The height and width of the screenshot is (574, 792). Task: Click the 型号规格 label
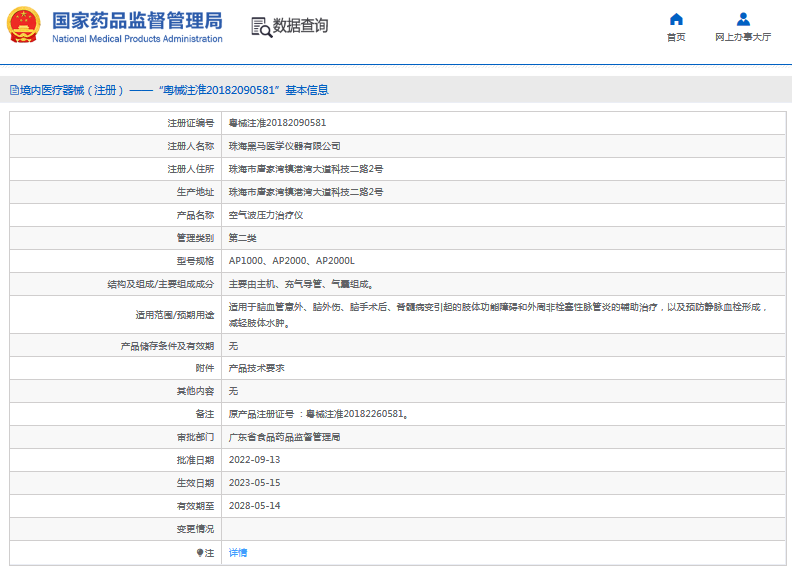195,261
